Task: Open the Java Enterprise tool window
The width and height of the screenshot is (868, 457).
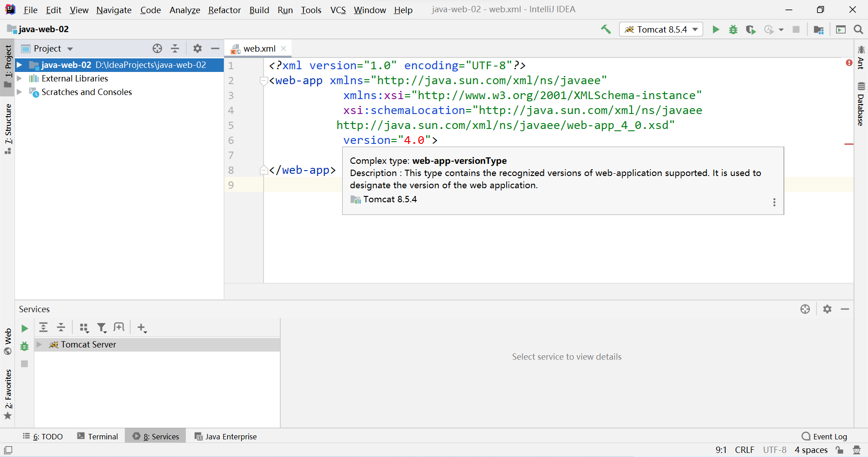Action: point(226,436)
